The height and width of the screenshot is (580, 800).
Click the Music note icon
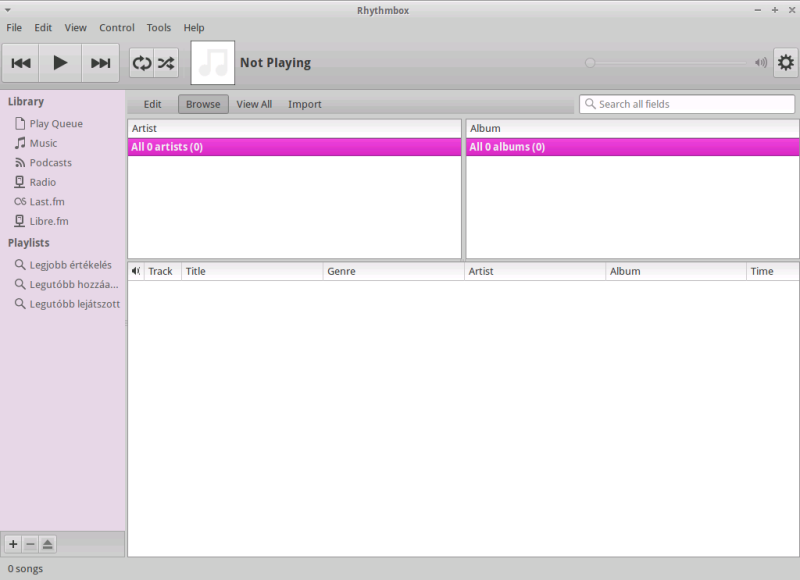[20, 143]
